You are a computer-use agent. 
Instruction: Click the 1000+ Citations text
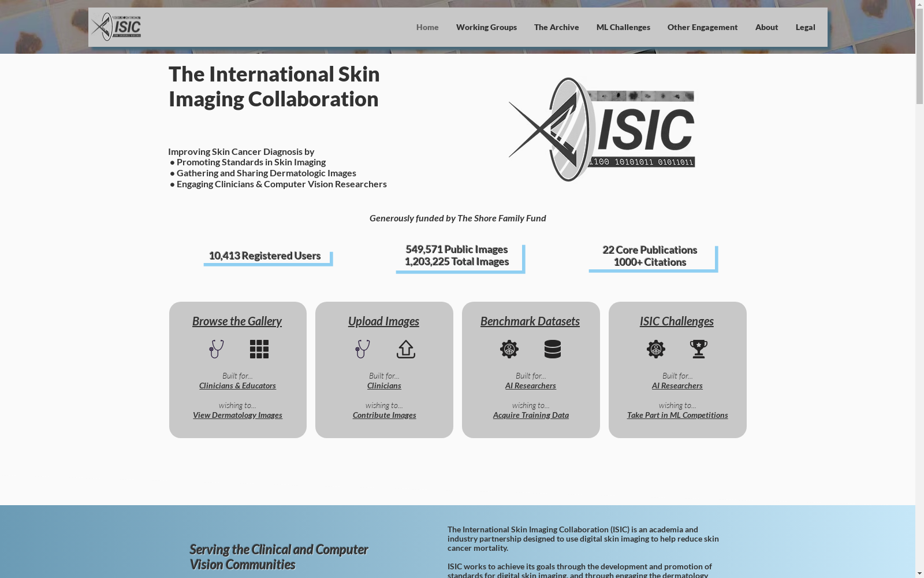click(650, 262)
